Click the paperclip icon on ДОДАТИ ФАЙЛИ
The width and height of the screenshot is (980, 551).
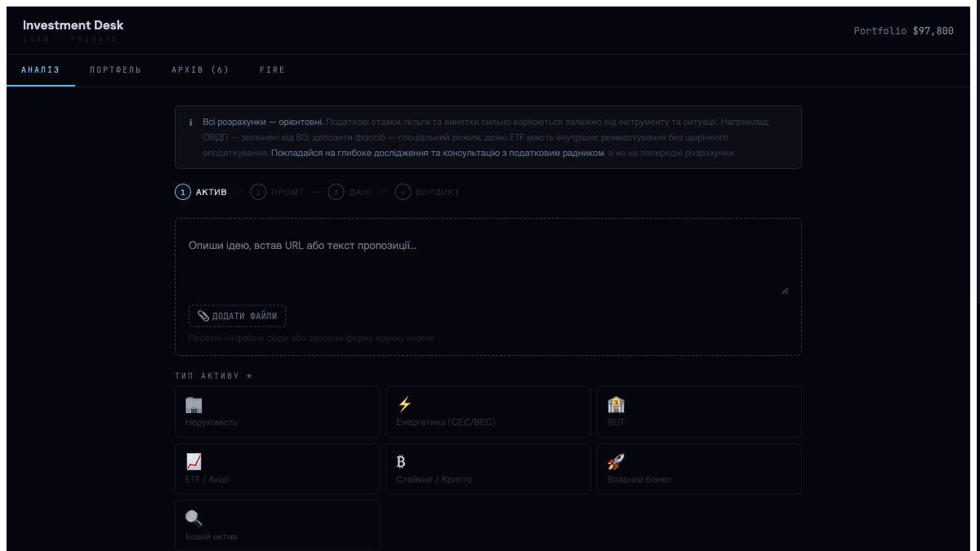204,316
